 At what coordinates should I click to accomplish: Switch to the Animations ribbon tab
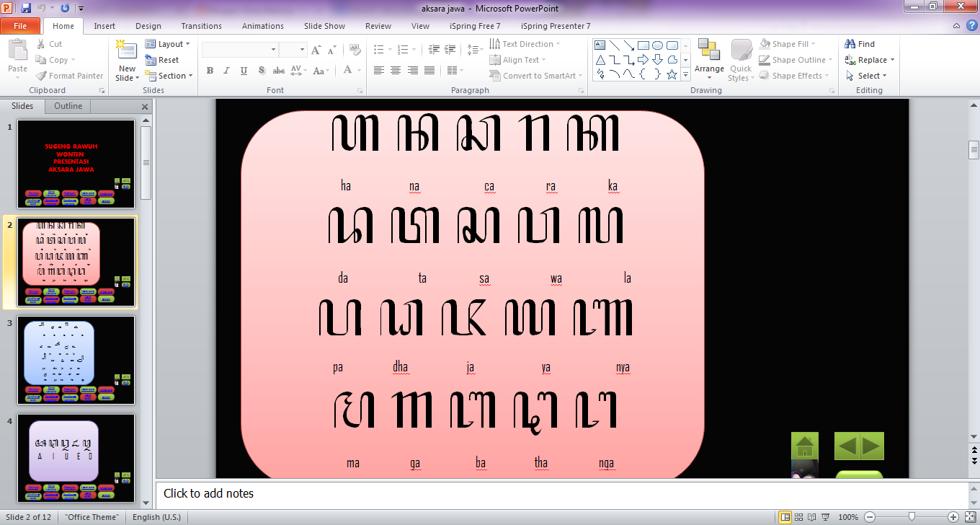263,26
